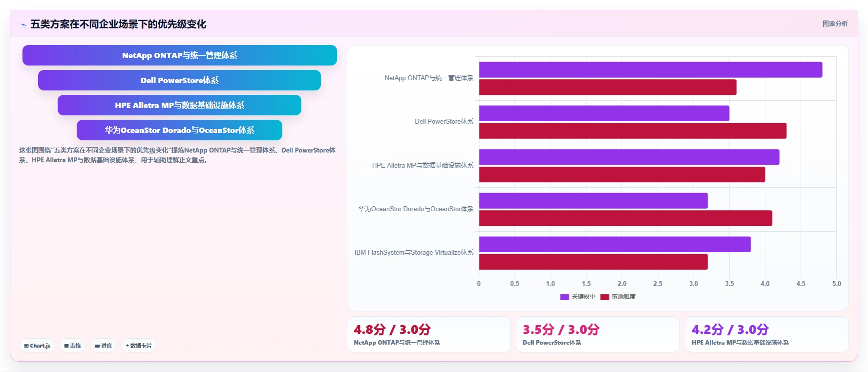Click IBM FlashSystem red 落地难度 bar
Screen dimensions: 868x372
[x=593, y=262]
